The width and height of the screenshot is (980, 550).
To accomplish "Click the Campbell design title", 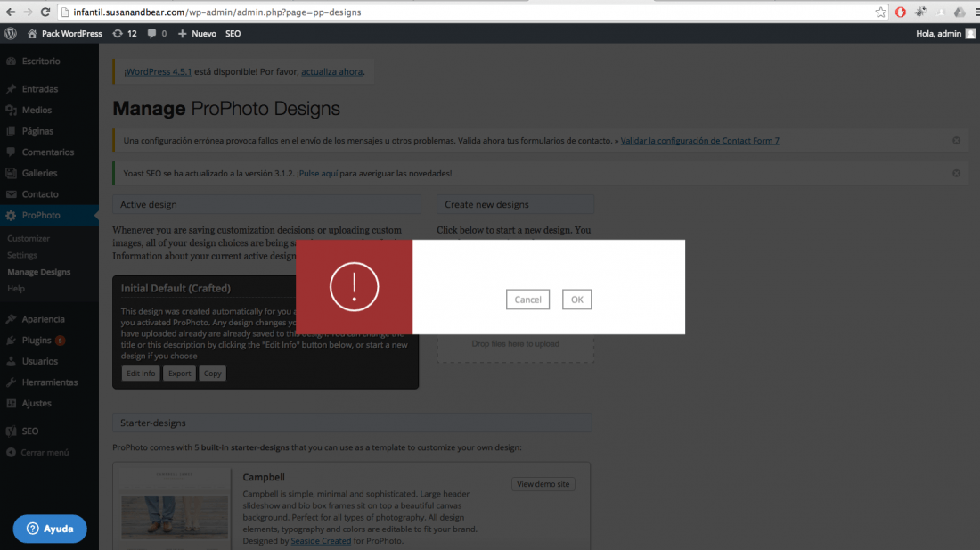I will pos(264,477).
